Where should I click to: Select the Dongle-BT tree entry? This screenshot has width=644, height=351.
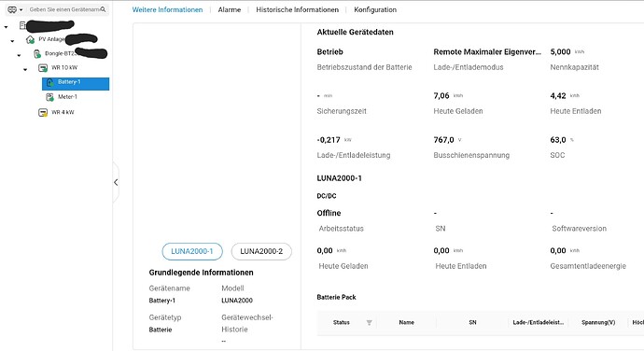[60, 53]
